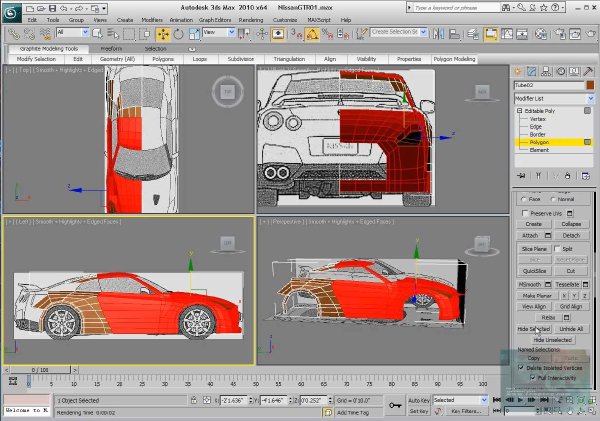Toggle Set Key mode

[x=419, y=411]
